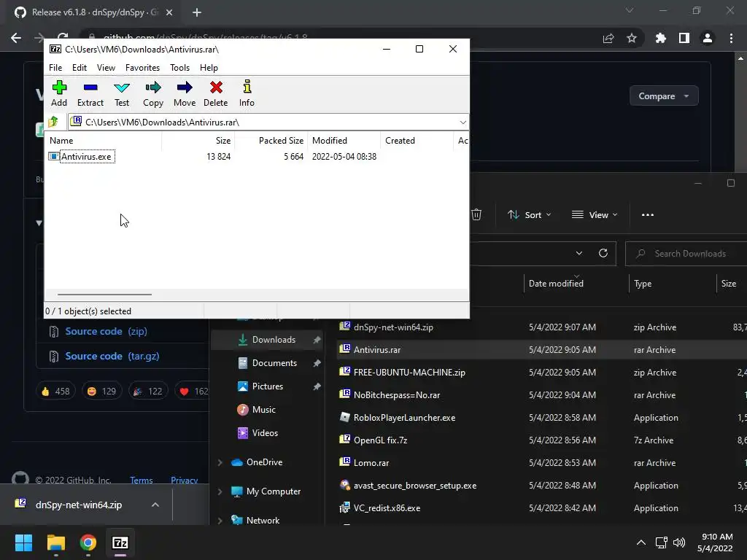The image size is (747, 560).
Task: Download Source code (tar.gz) link
Action: click(112, 356)
